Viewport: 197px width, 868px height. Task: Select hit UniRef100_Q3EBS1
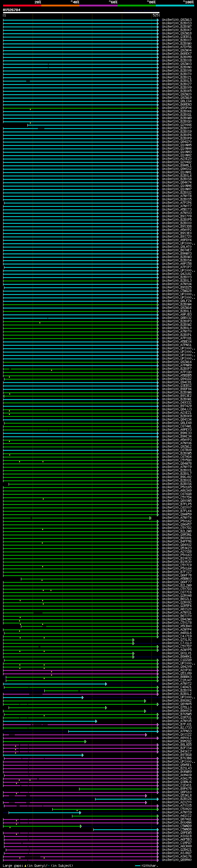[x=177, y=37]
